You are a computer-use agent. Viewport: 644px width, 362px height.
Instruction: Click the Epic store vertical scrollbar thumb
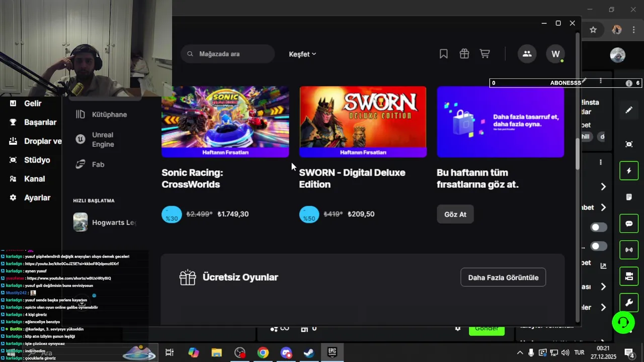(578, 153)
